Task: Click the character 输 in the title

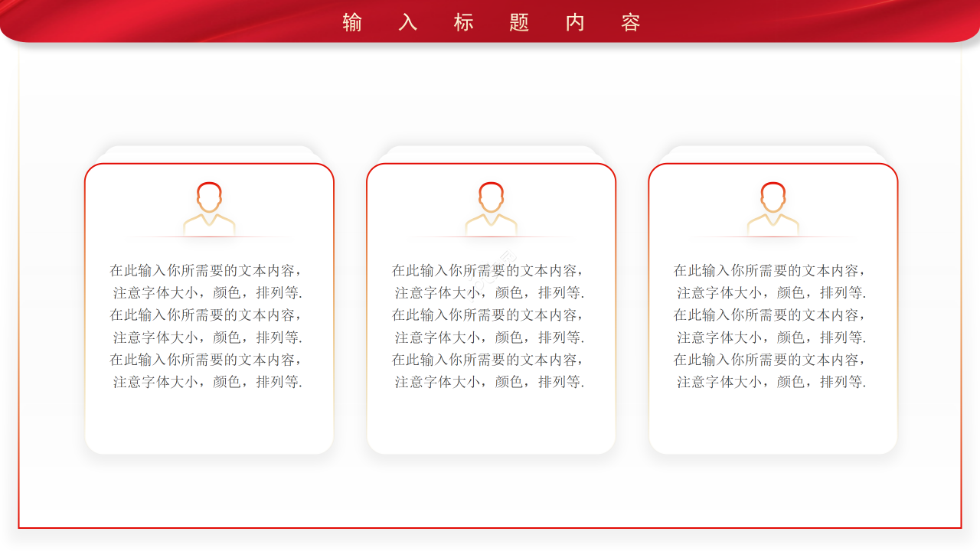Action: click(352, 23)
